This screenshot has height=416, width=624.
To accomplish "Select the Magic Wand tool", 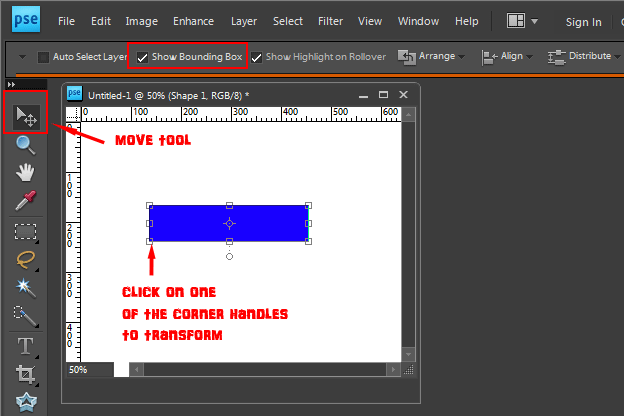I will point(25,288).
